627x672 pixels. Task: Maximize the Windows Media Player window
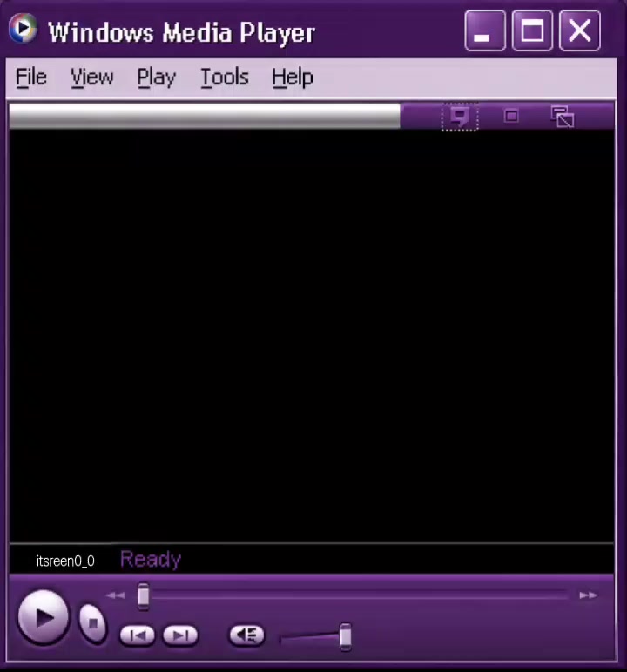tap(532, 30)
